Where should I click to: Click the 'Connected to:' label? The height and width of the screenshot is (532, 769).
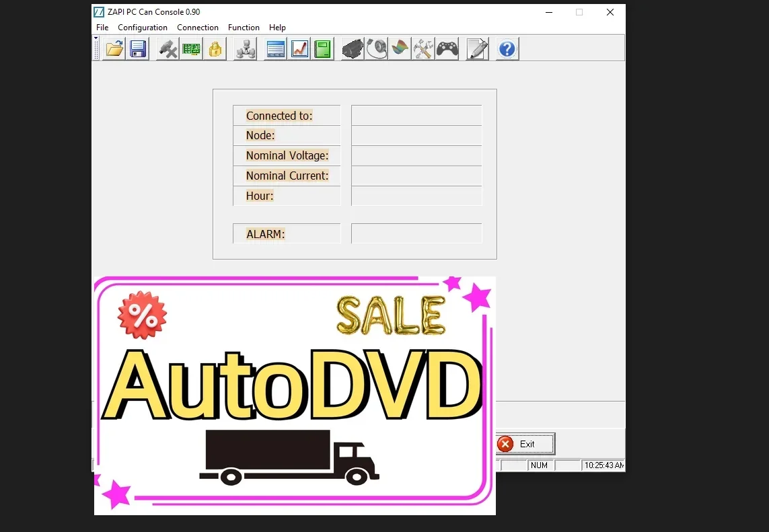point(279,116)
